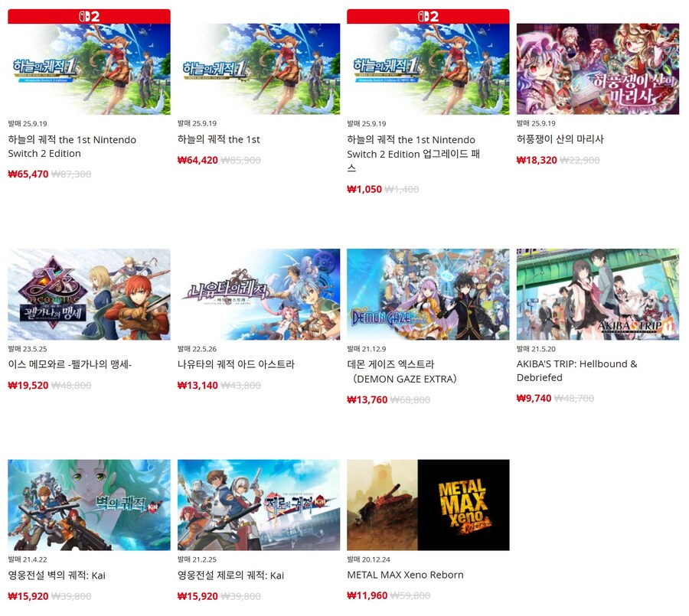This screenshot has width=689, height=616.
Task: Open the 벽의 궤적 Kai thumbnail
Action: point(89,505)
